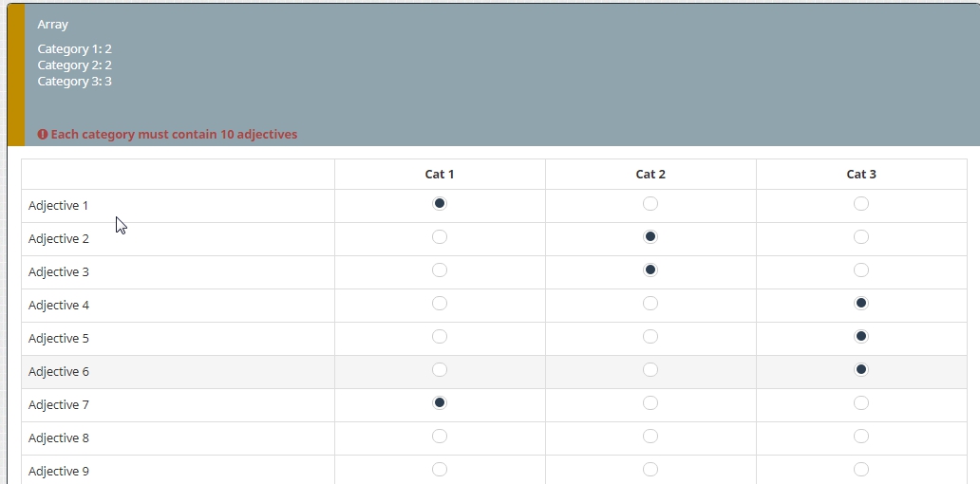Select Cat 1 for Adjective 2
Viewport: 980px width, 484px height.
440,237
